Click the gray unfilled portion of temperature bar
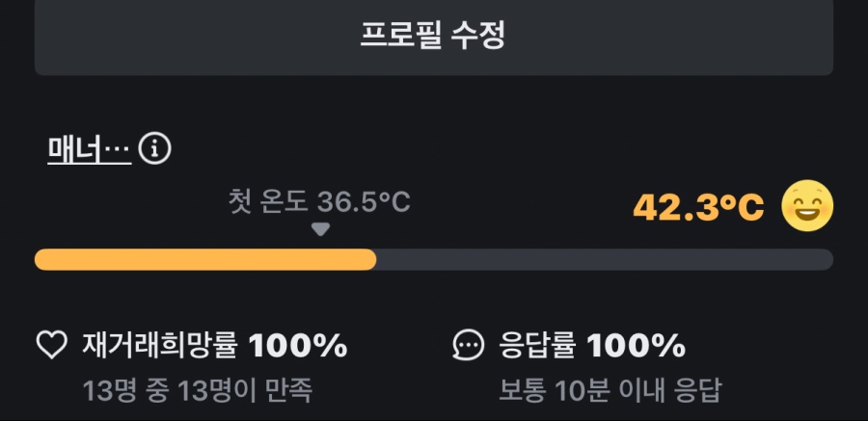868x421 pixels. coord(603,259)
